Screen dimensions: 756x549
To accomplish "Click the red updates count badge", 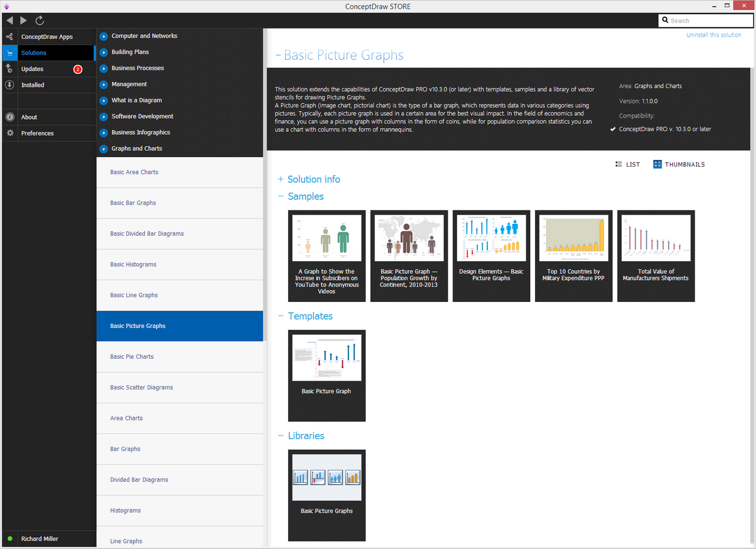I will pyautogui.click(x=77, y=69).
